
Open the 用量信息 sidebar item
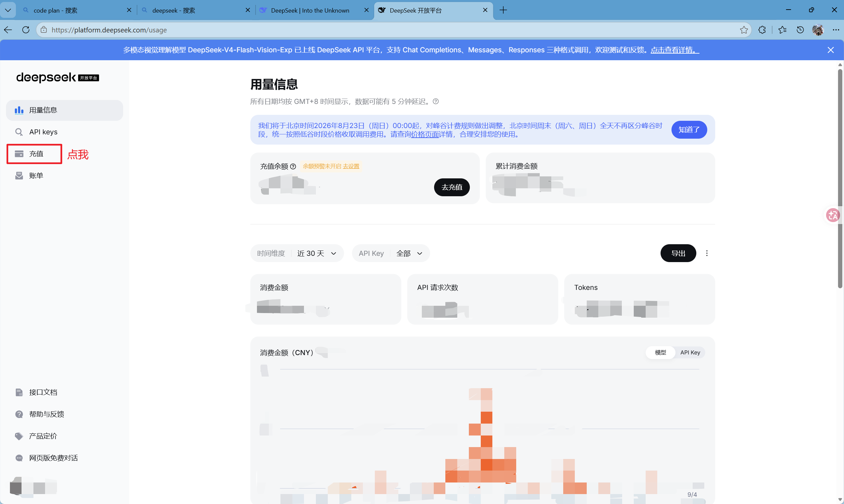click(65, 110)
